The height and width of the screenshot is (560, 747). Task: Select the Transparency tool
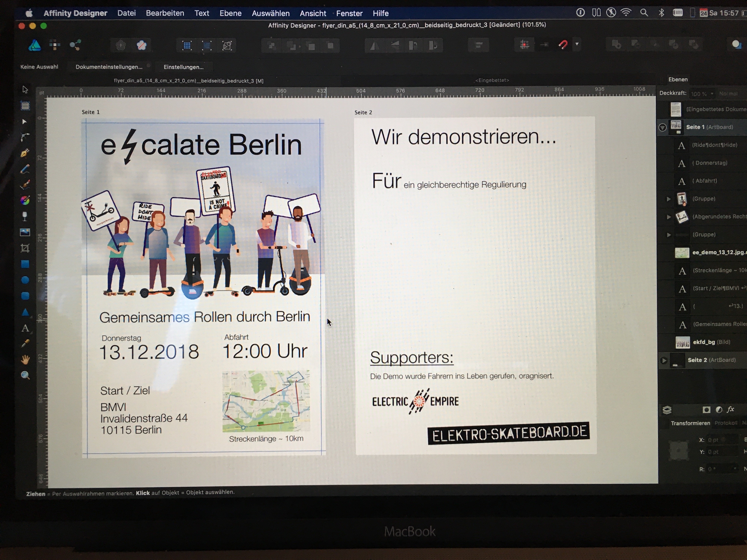click(x=25, y=216)
